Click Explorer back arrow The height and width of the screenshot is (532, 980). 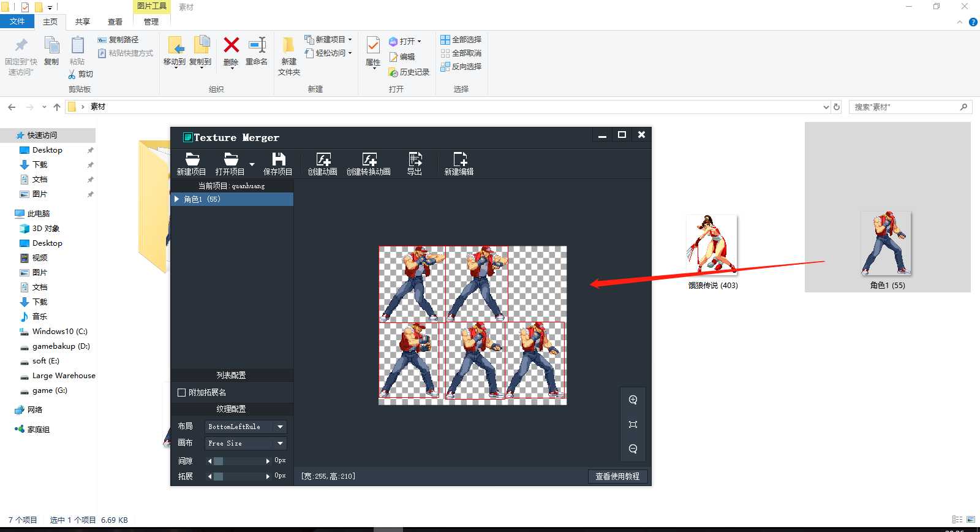click(x=12, y=107)
